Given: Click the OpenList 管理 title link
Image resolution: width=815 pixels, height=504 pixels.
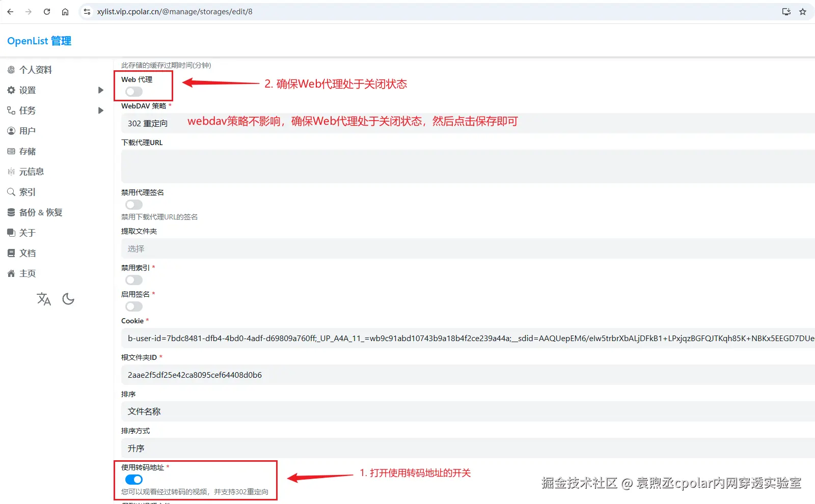Looking at the screenshot, I should [39, 41].
